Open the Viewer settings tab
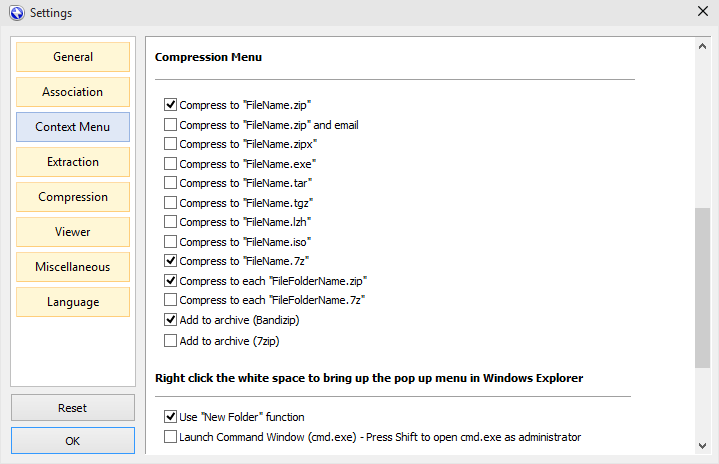This screenshot has width=719, height=464. tap(73, 232)
